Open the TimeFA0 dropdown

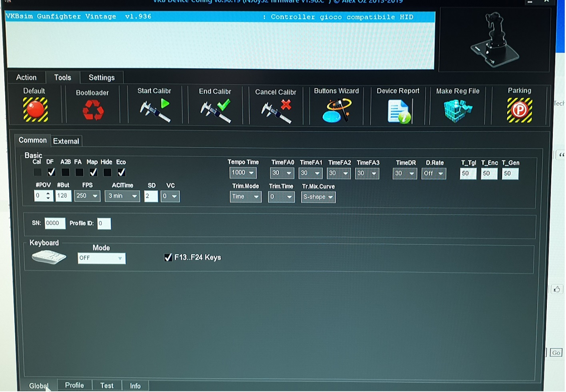click(282, 173)
